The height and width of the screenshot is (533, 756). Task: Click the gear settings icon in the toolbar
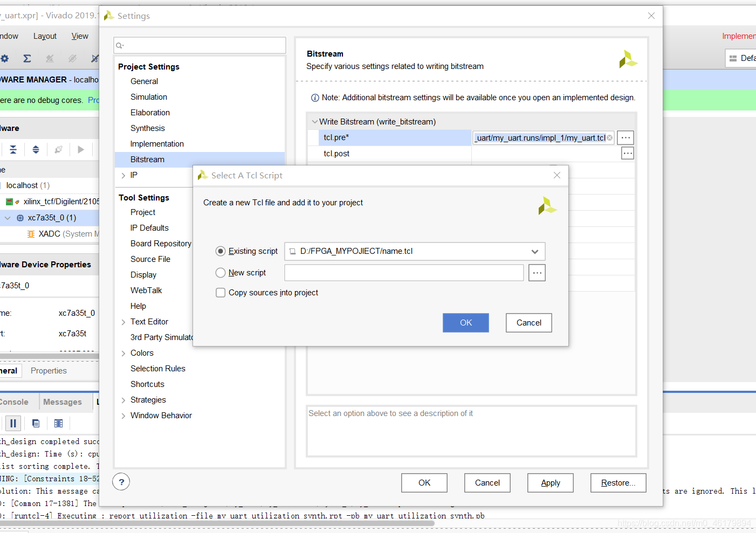pyautogui.click(x=5, y=58)
